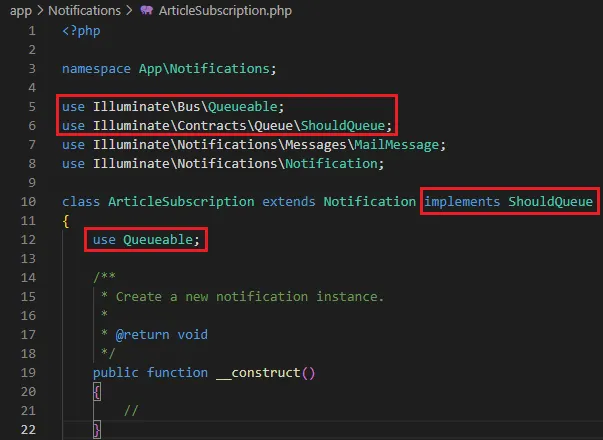This screenshot has height=440, width=603.
Task: Click line number 12 in the gutter
Action: (x=28, y=240)
